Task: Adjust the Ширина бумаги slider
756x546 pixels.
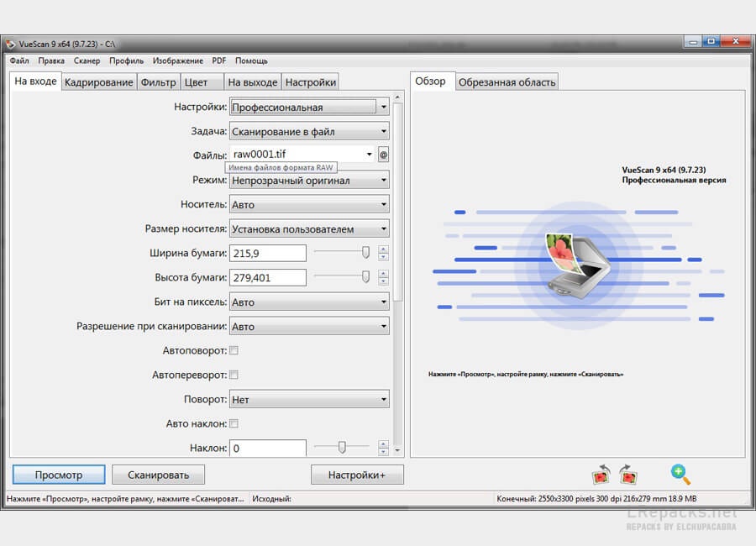Action: pyautogui.click(x=367, y=252)
